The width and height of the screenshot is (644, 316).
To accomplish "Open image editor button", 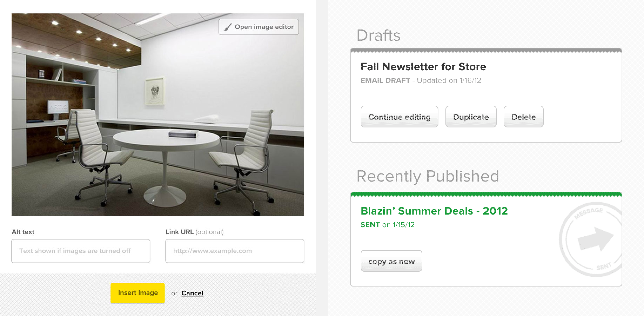I will point(259,27).
